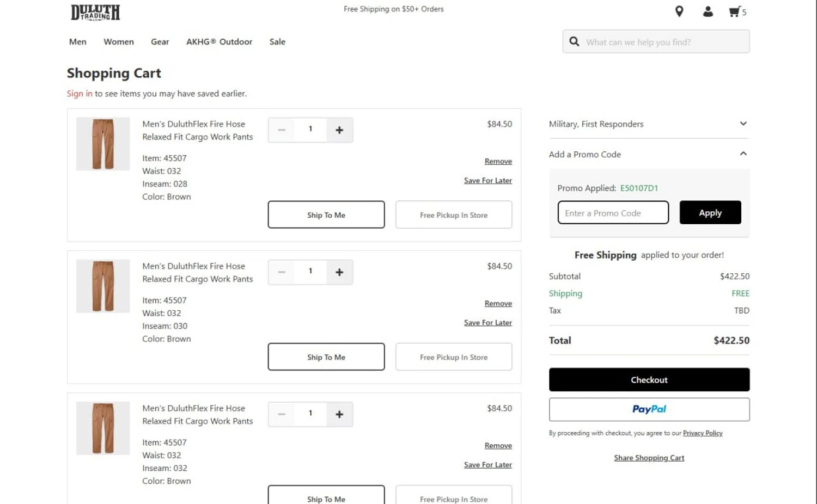
Task: Click into the promo code field
Action: coord(613,213)
